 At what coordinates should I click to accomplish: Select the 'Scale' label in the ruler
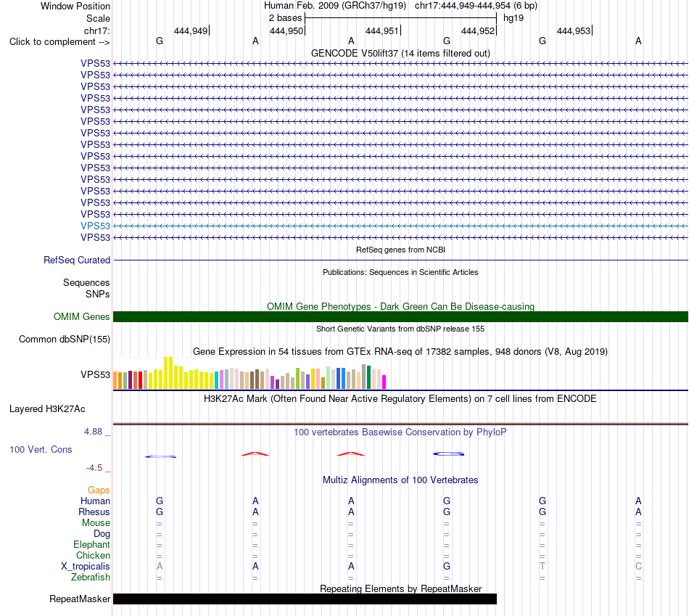pyautogui.click(x=98, y=18)
